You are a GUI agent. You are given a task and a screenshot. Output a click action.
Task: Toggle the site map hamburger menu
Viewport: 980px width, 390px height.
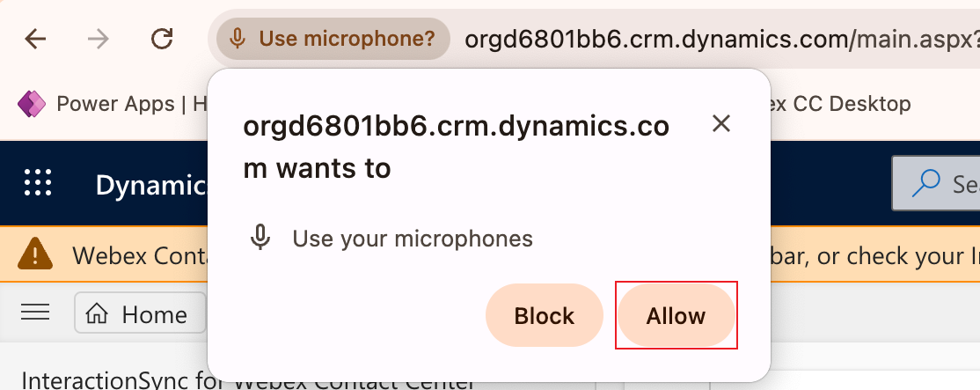click(x=34, y=313)
